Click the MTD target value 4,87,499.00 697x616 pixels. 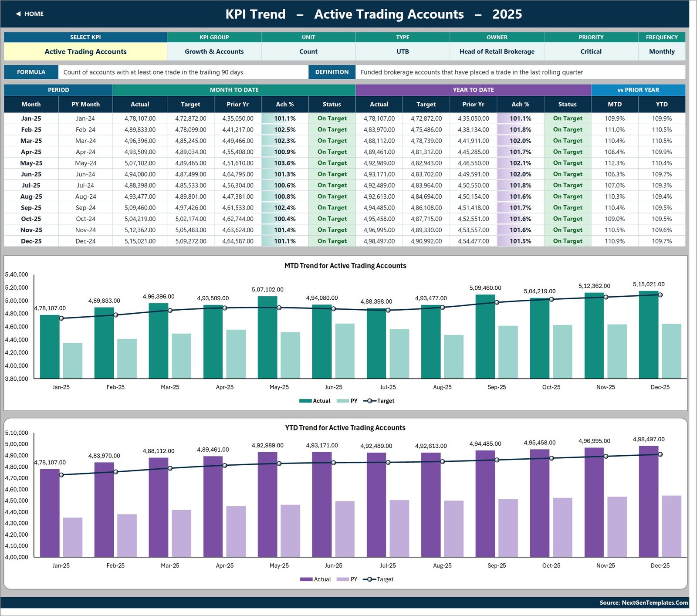(x=190, y=174)
